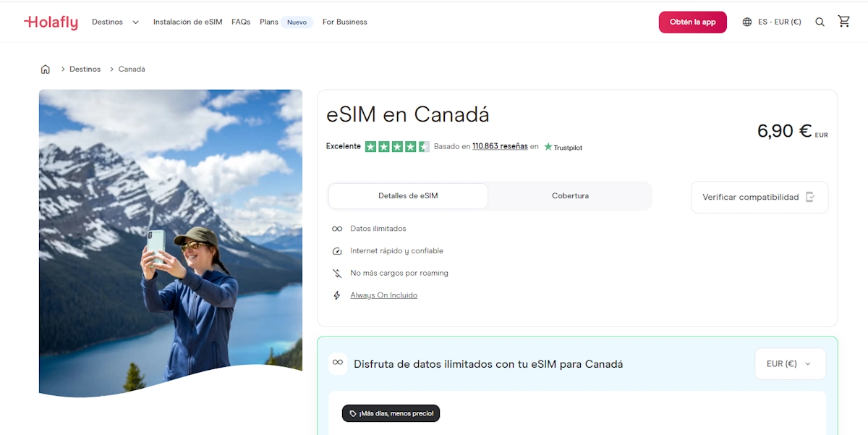Click the Obtén la app button

pyautogui.click(x=692, y=22)
